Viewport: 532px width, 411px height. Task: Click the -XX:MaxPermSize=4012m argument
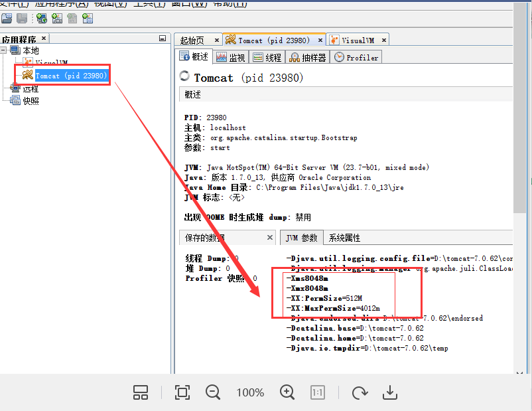pyautogui.click(x=333, y=309)
